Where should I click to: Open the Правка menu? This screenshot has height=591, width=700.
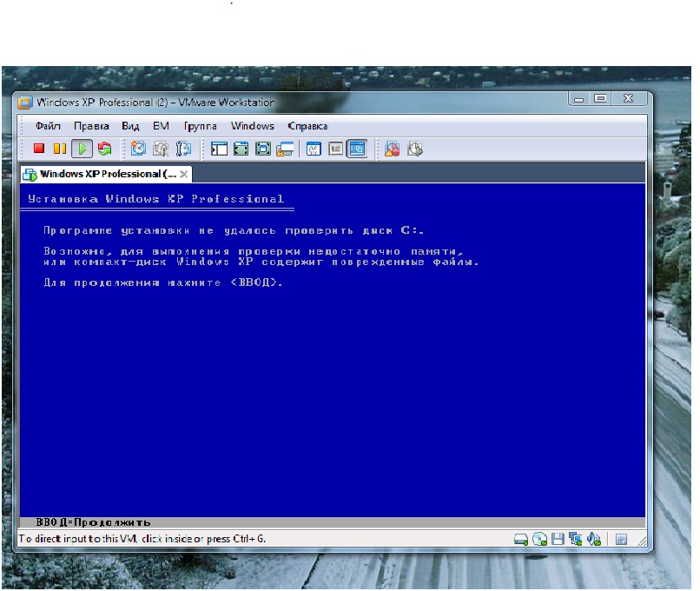[x=91, y=126]
